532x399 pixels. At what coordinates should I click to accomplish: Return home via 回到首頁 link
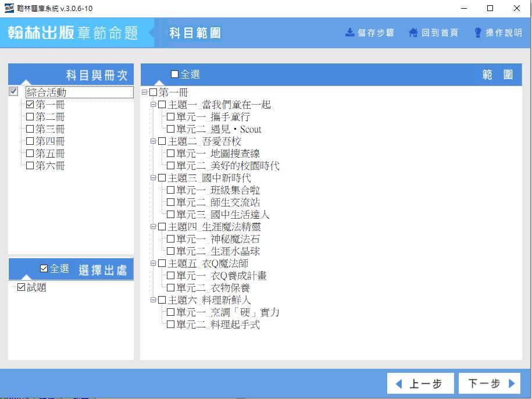coord(434,33)
